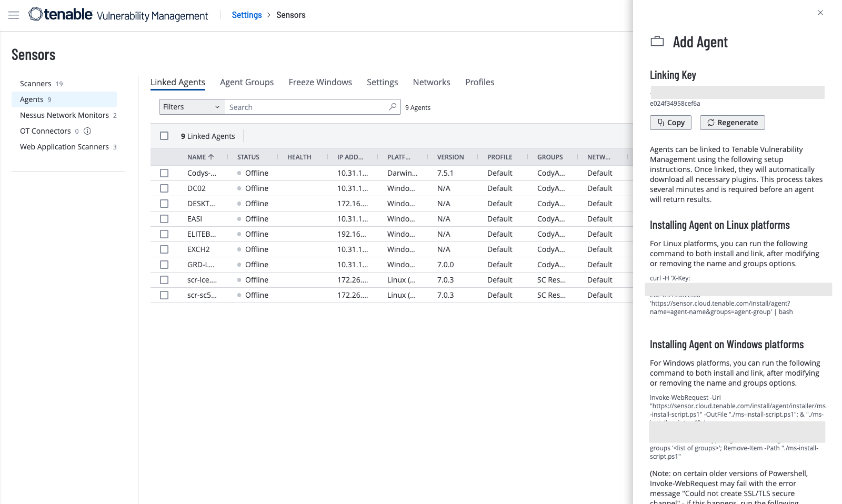
Task: Go to the Settings breadcrumb link
Action: coord(247,15)
